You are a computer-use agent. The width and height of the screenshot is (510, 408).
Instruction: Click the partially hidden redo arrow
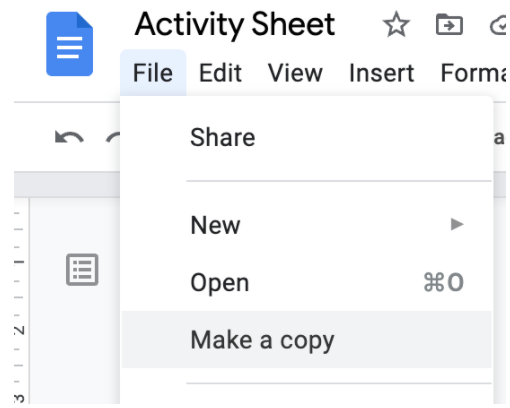(x=113, y=137)
